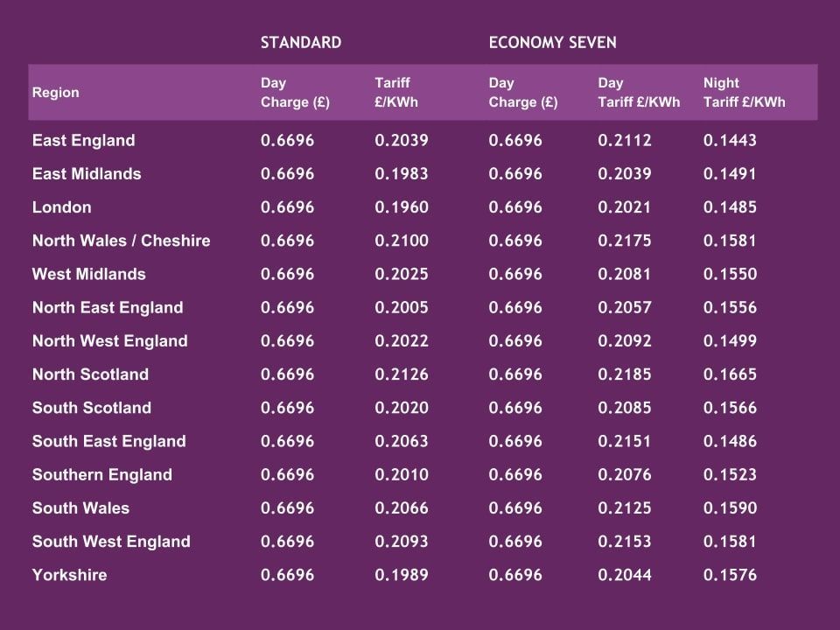
Task: Click Southern England's standard day charge value
Action: click(287, 475)
